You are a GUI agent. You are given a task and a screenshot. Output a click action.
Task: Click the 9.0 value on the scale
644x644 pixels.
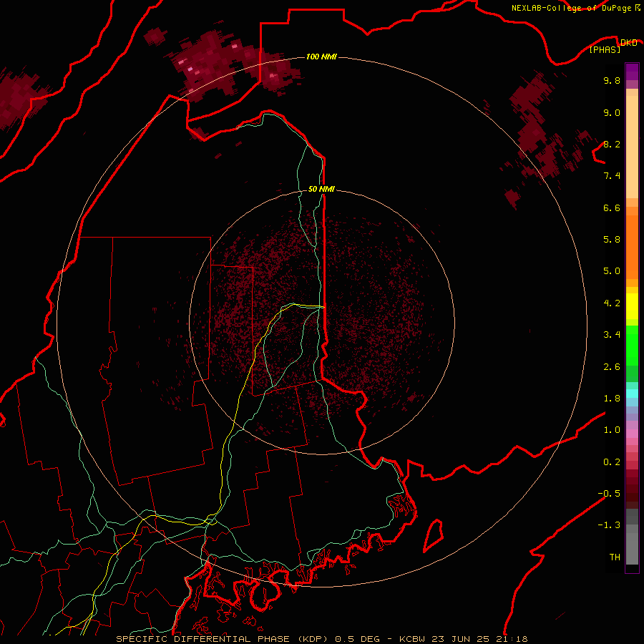[x=612, y=112]
